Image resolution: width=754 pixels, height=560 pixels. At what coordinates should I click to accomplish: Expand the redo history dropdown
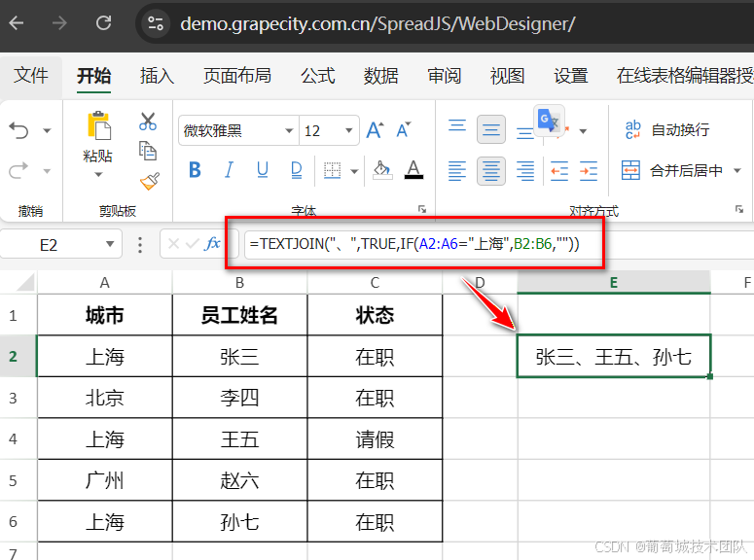click(47, 171)
